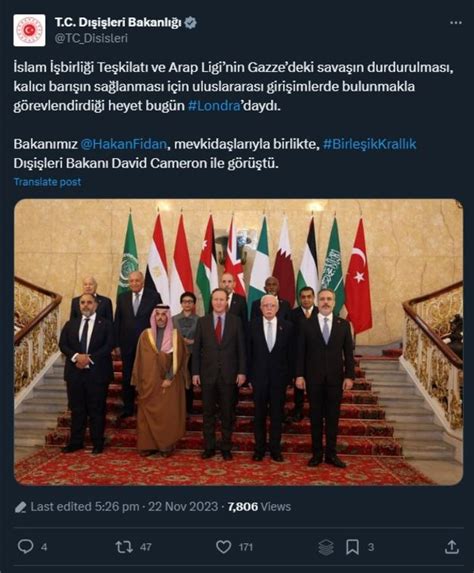Viewport: 474px width, 573px height.
Task: Click the Translate post link
Action: 47,182
